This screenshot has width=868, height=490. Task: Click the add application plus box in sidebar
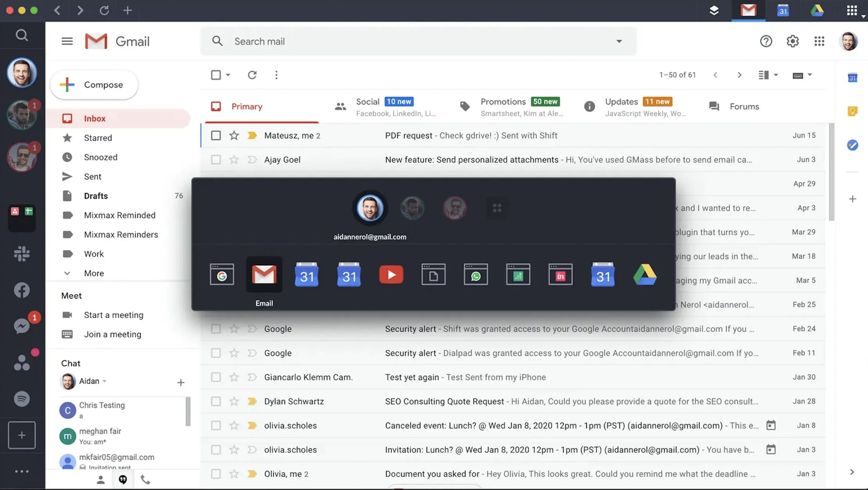(x=22, y=435)
